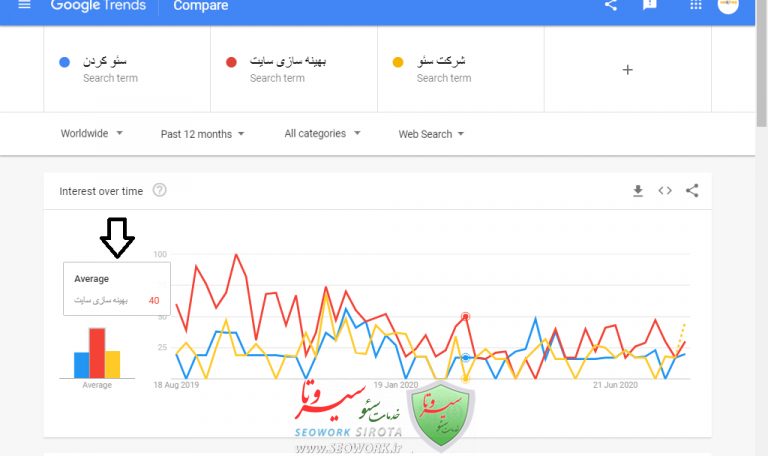Click the embed code icon
The image size is (768, 456).
[665, 191]
